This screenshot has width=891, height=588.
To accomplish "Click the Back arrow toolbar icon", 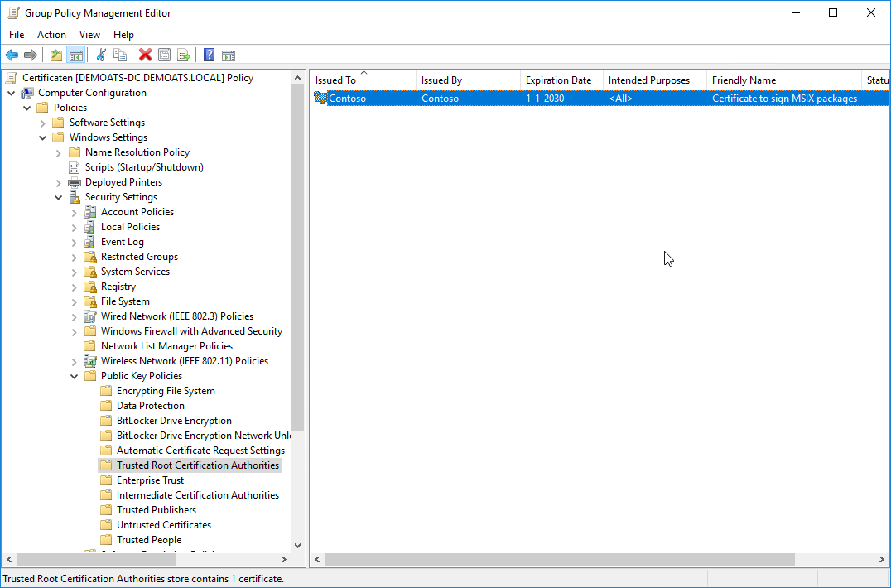I will (x=12, y=55).
